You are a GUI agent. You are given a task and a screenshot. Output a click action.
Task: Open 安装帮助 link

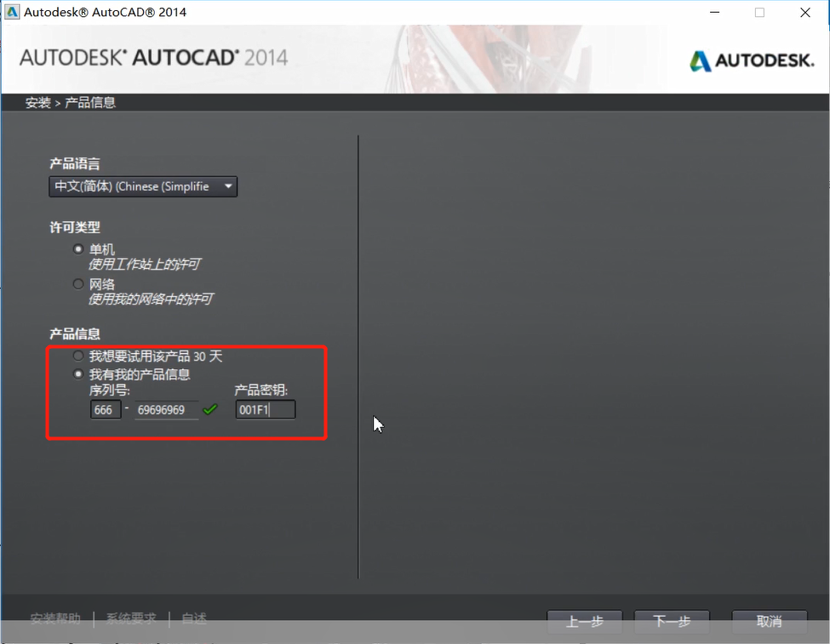[55, 618]
